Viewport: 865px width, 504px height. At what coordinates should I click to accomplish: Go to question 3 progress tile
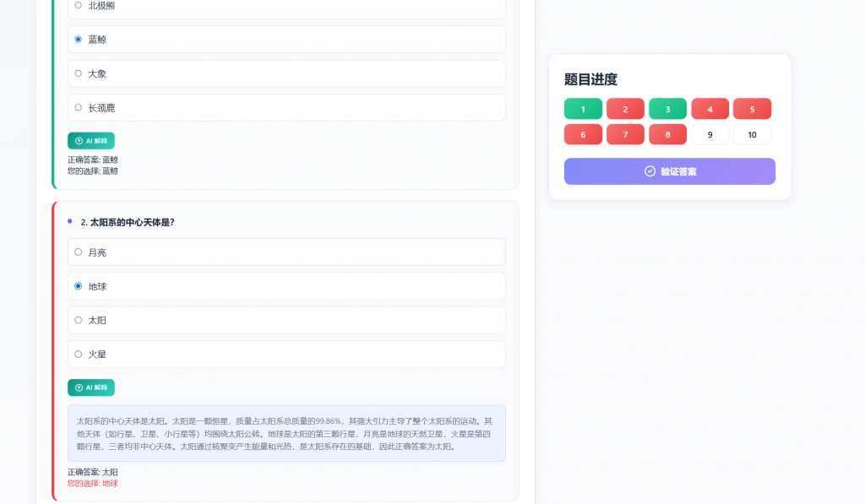tap(667, 109)
